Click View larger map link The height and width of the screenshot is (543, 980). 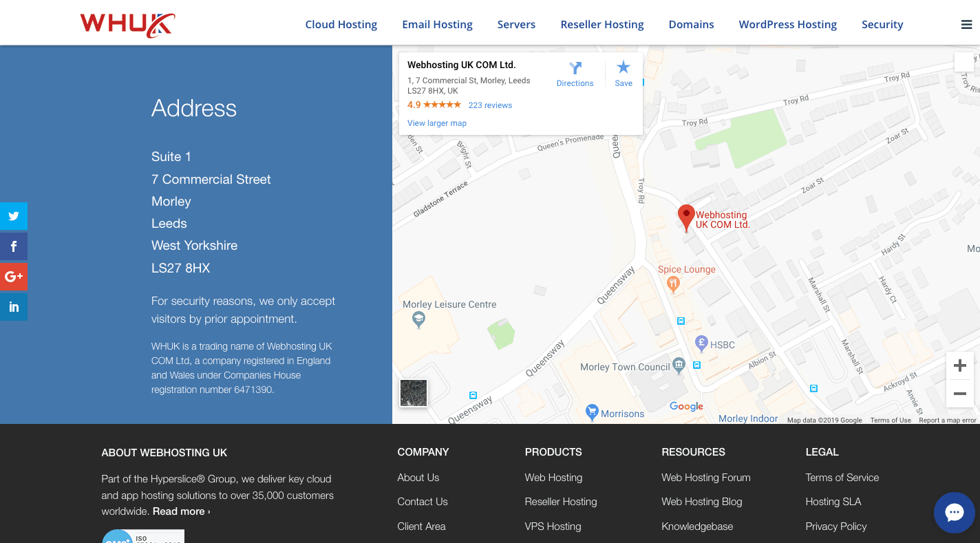(437, 123)
